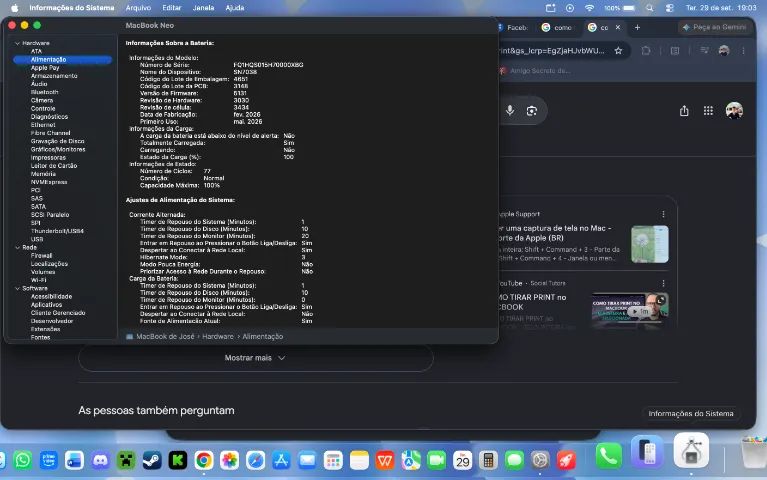Image resolution: width=767 pixels, height=480 pixels.
Task: Open Calculator from the dock
Action: pyautogui.click(x=488, y=460)
